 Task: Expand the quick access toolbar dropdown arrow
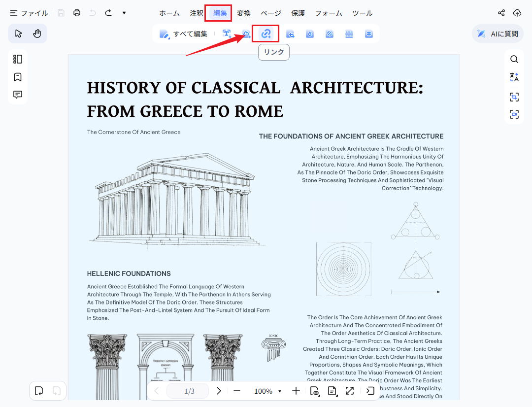(x=124, y=13)
